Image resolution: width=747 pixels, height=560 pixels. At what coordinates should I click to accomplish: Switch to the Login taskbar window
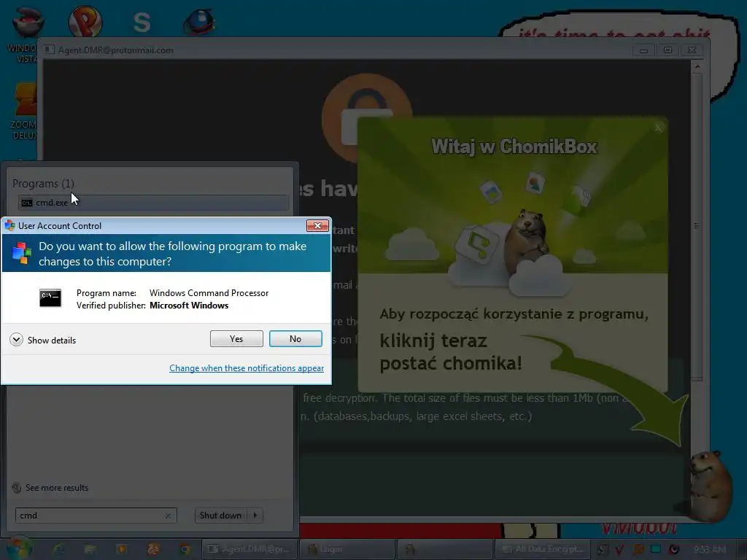(348, 549)
